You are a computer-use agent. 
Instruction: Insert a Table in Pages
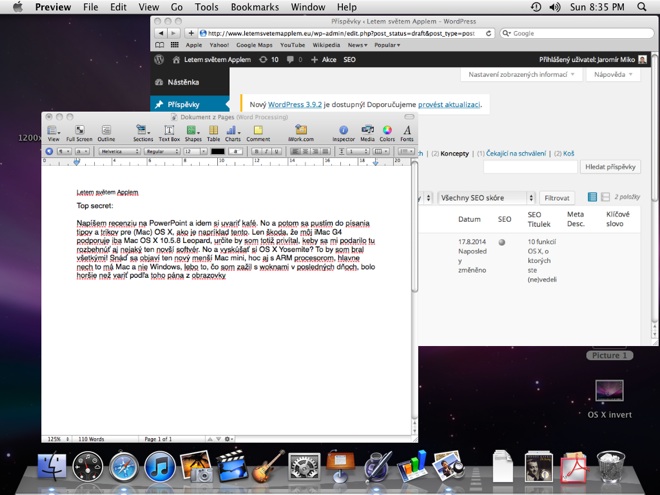[x=213, y=133]
